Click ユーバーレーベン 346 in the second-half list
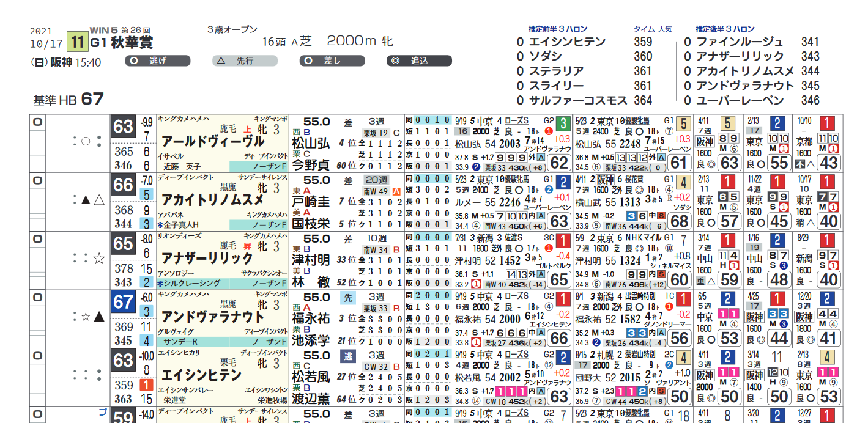This screenshot has height=423, width=868. (752, 100)
